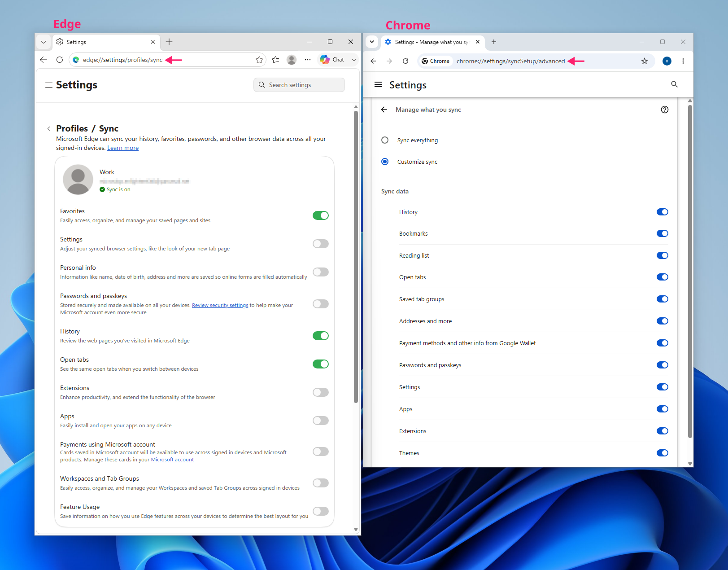
Task: Enable Passwords and passkeys sync in Edge
Action: (321, 304)
